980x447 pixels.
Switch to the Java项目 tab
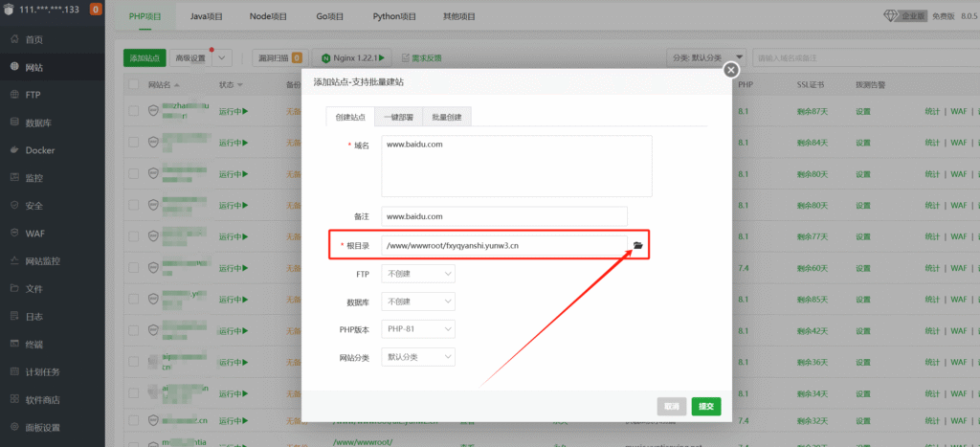(x=207, y=16)
